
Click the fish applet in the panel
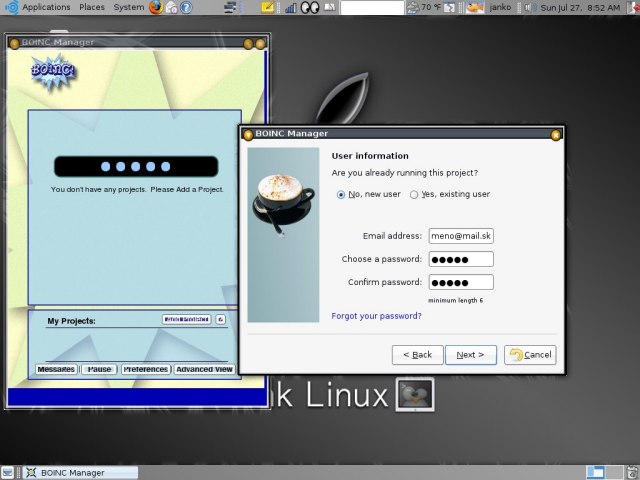(x=475, y=7)
